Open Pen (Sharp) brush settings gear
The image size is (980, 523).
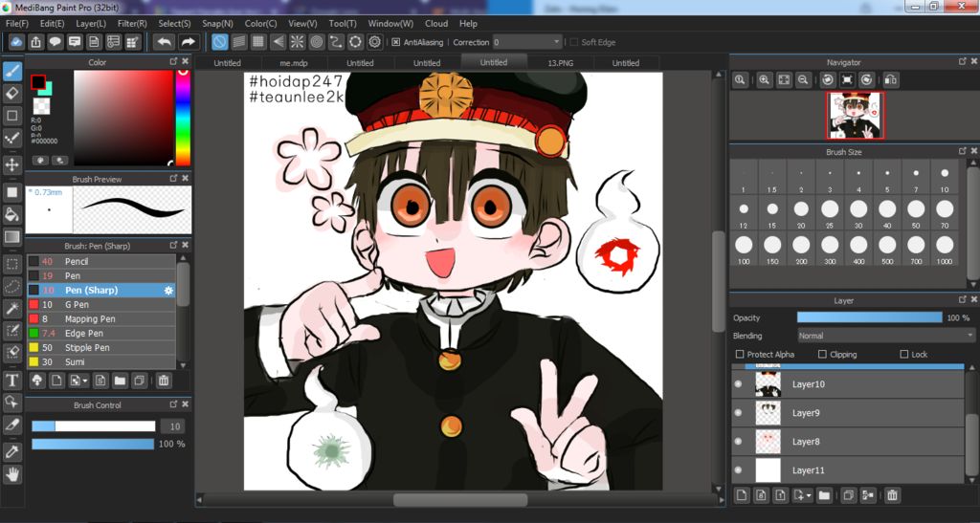click(168, 291)
